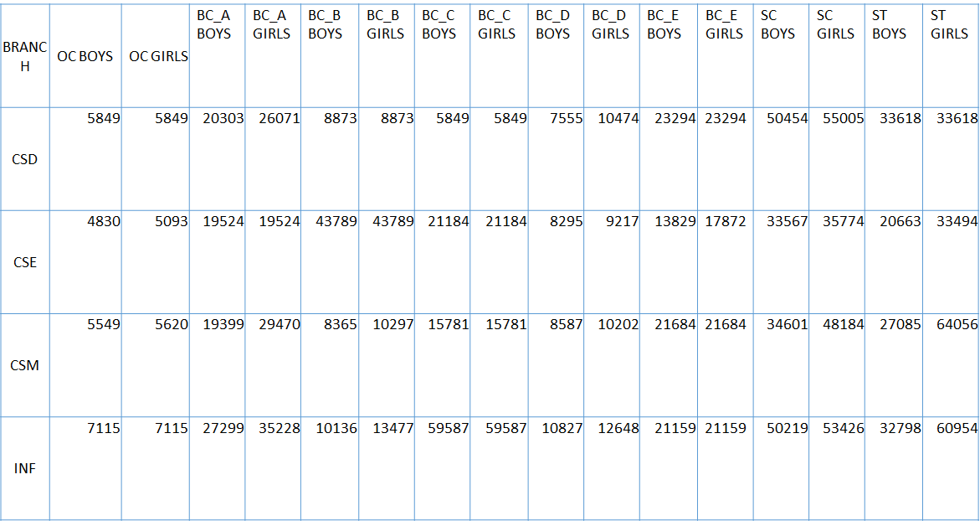Screen dimensions: 980x521
Task: Click the BC_D GIRLS column header
Action: tap(612, 56)
